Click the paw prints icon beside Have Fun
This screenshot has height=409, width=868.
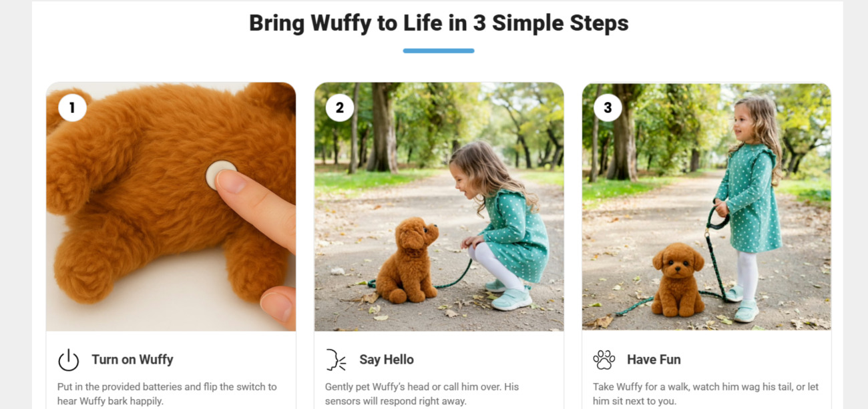pyautogui.click(x=604, y=360)
